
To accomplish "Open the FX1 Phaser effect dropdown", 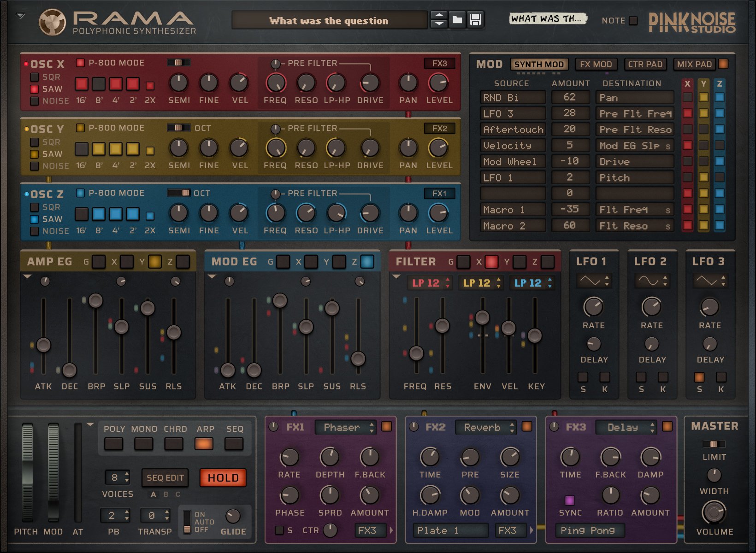I will click(346, 428).
